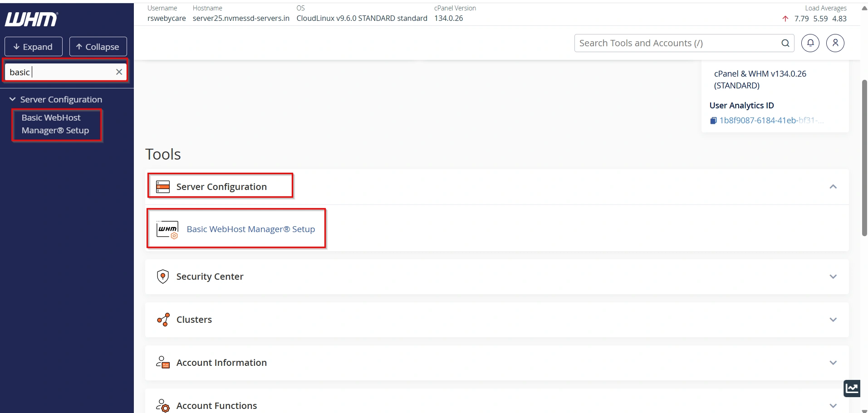Click load averages up arrow icon
868x413 pixels.
pyautogui.click(x=785, y=19)
